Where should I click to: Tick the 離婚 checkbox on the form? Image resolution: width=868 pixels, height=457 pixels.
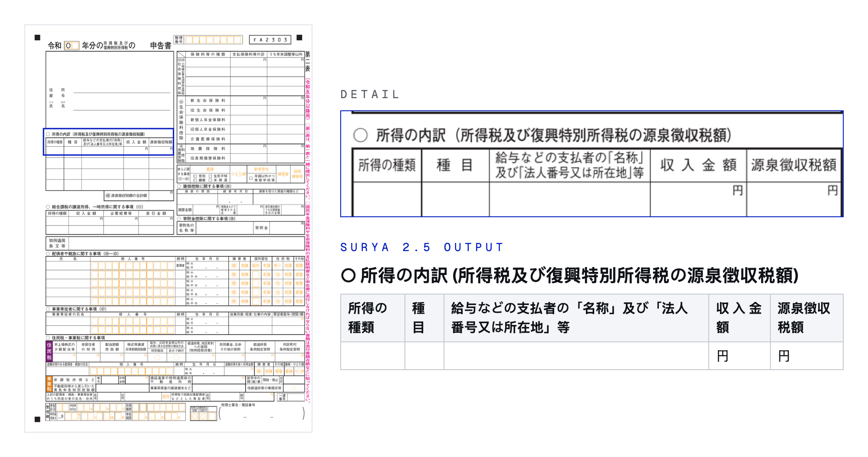[195, 180]
